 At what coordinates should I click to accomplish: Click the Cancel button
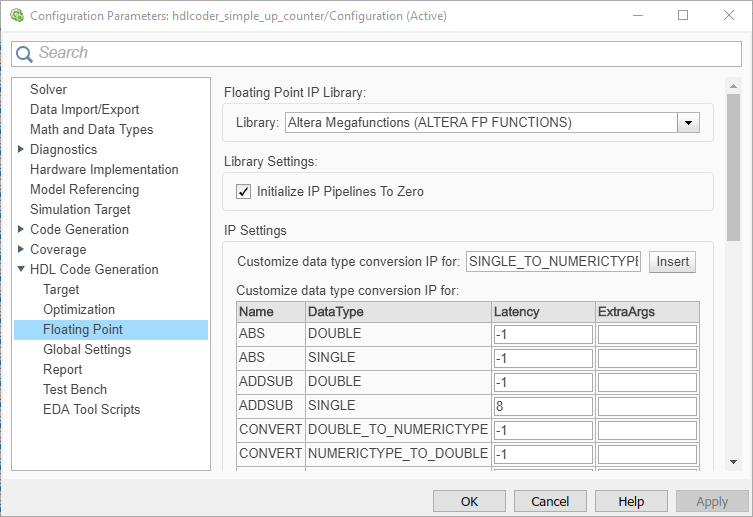coord(550,501)
